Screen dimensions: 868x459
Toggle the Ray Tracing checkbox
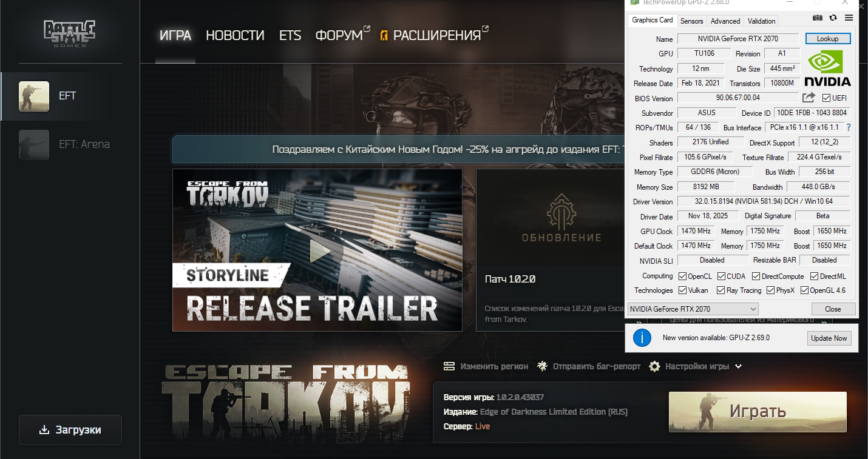[720, 290]
